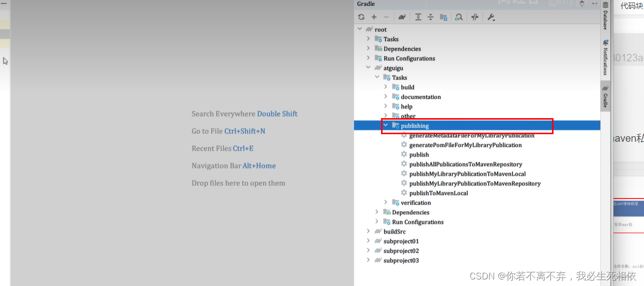Viewport: 644px width, 286px height.
Task: Click the buildSrc elephant icon
Action: click(x=378, y=231)
